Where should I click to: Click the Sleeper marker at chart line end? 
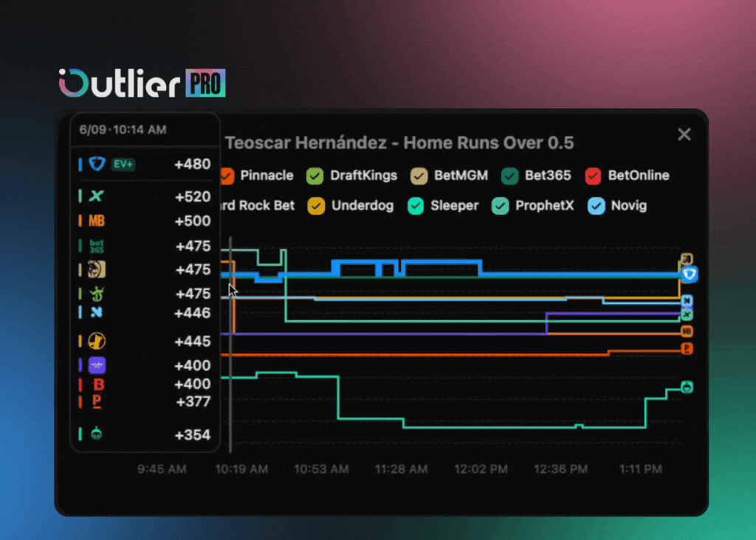[x=687, y=387]
